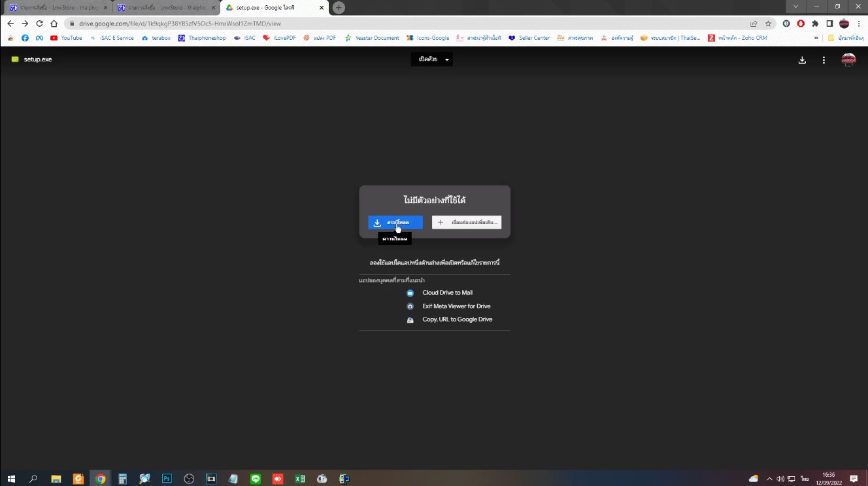Click the YouTube bookmark
868x486 pixels.
(x=67, y=38)
